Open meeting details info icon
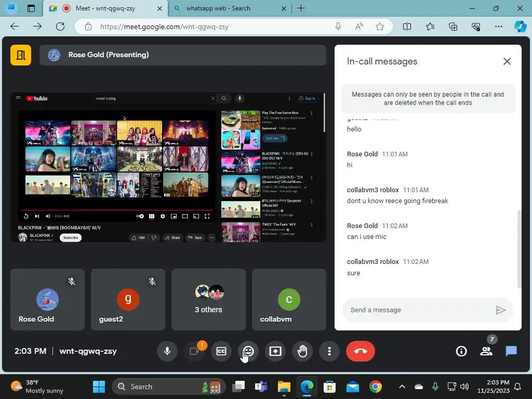Screen dimensions: 532x399 [x=461, y=351]
